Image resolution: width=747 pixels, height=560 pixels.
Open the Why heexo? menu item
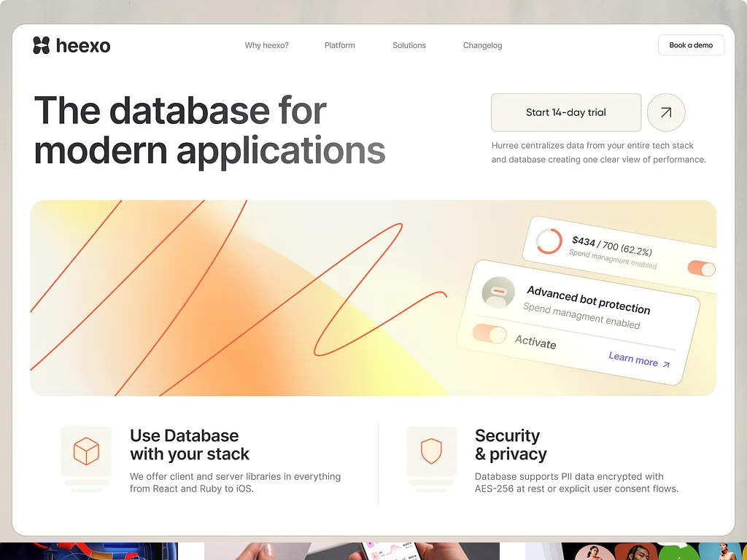pyautogui.click(x=266, y=45)
